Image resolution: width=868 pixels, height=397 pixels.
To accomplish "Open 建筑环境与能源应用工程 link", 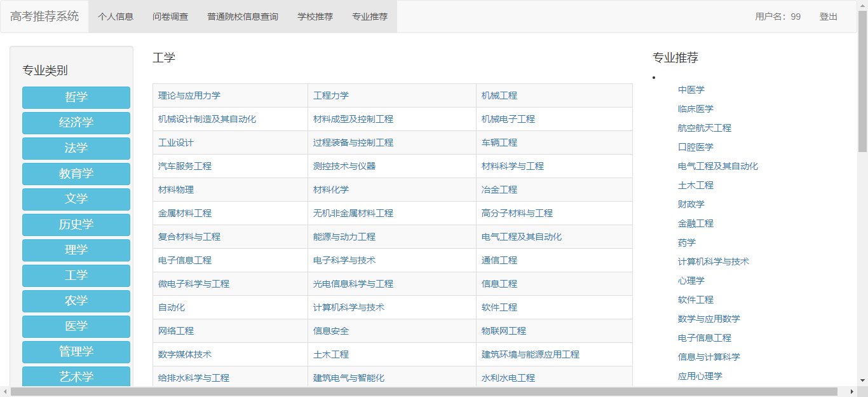I will [531, 354].
